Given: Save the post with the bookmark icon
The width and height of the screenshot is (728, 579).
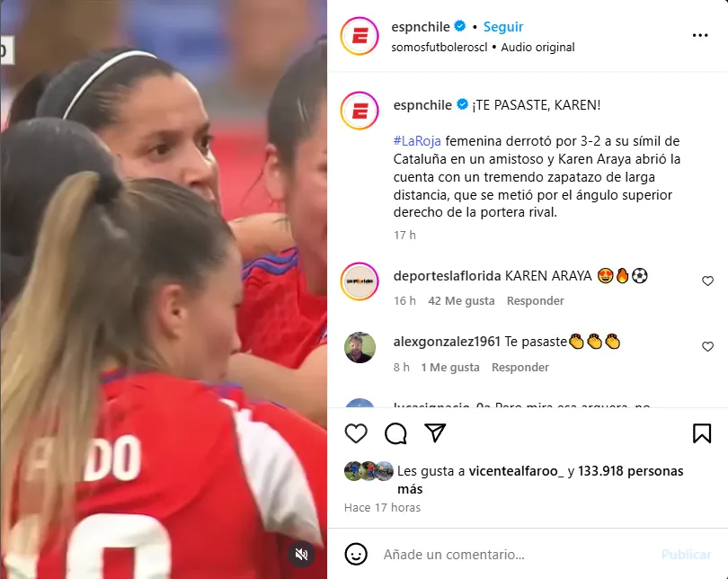Looking at the screenshot, I should click(702, 433).
